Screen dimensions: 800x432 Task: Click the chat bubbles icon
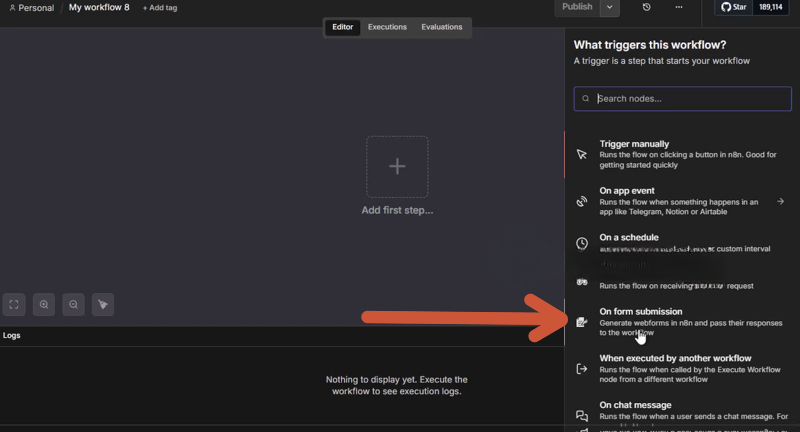coord(582,416)
